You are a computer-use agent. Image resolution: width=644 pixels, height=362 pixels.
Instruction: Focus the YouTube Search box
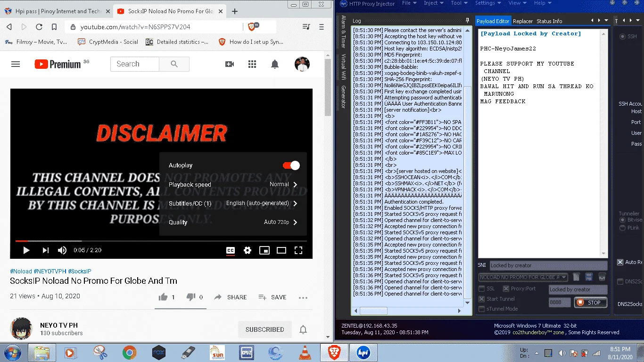[135, 64]
